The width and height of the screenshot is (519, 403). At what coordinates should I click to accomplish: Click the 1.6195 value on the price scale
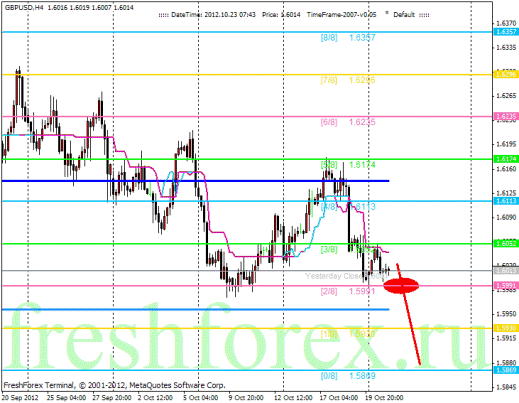click(x=506, y=144)
